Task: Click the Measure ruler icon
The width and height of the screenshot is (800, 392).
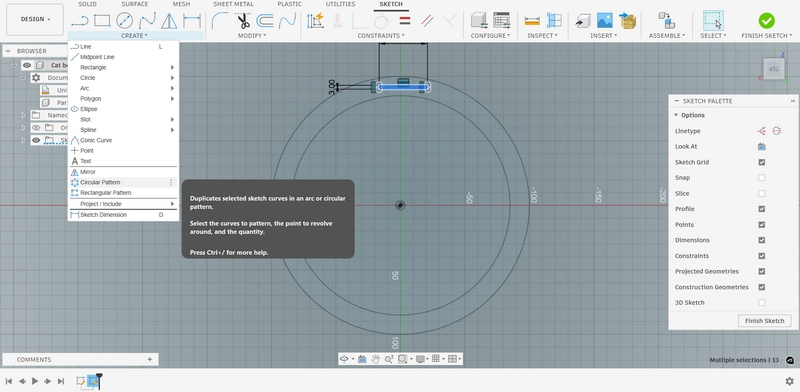Action: [x=532, y=21]
